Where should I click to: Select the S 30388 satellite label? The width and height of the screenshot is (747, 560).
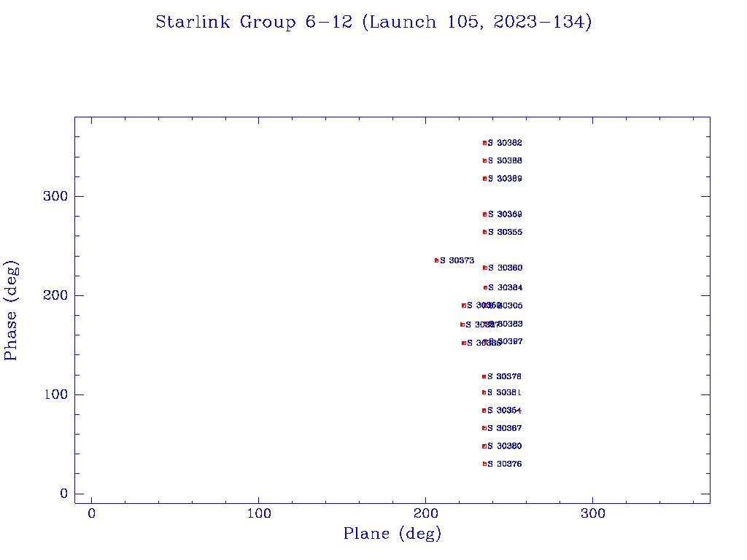(505, 160)
